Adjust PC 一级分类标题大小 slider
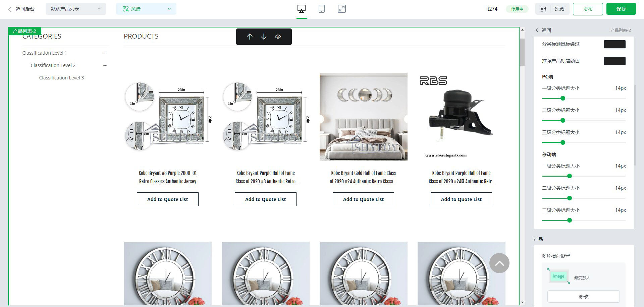This screenshot has width=644, height=307. pyautogui.click(x=563, y=98)
